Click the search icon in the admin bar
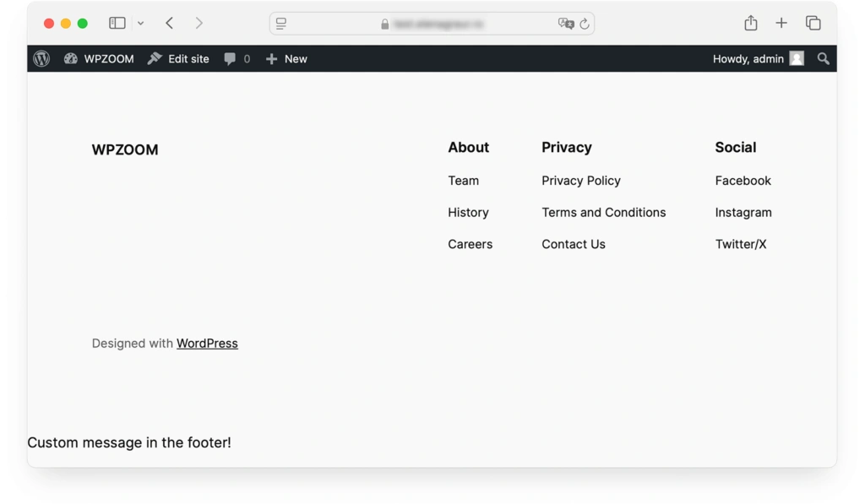 [x=823, y=58]
